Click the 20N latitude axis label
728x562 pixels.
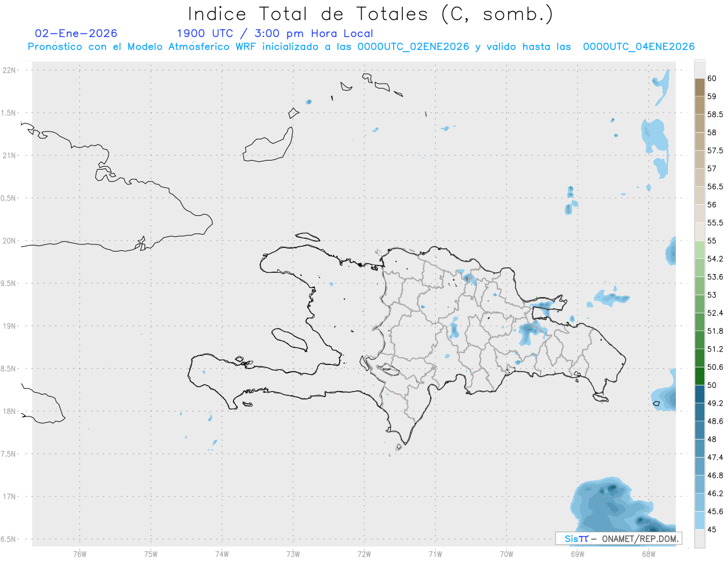pyautogui.click(x=10, y=241)
